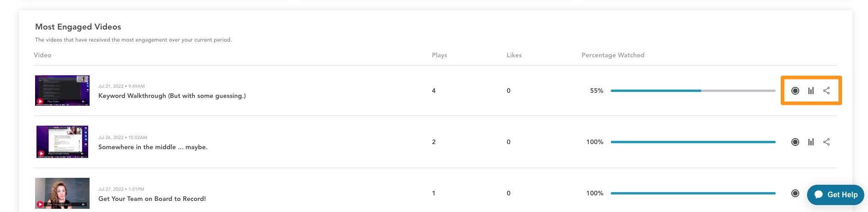Open analytics bars icon for Keyword Walkthrough
This screenshot has width=868, height=212.
(811, 91)
